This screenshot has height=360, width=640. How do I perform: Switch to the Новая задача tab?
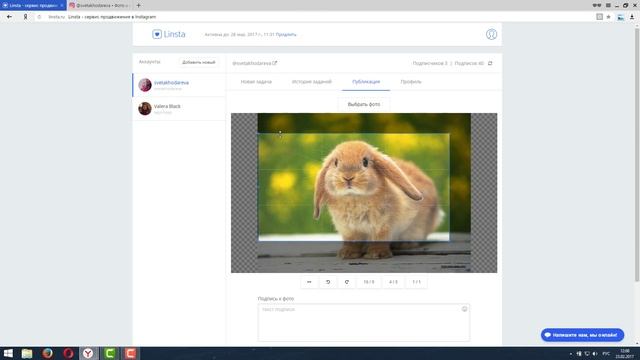pyautogui.click(x=256, y=82)
